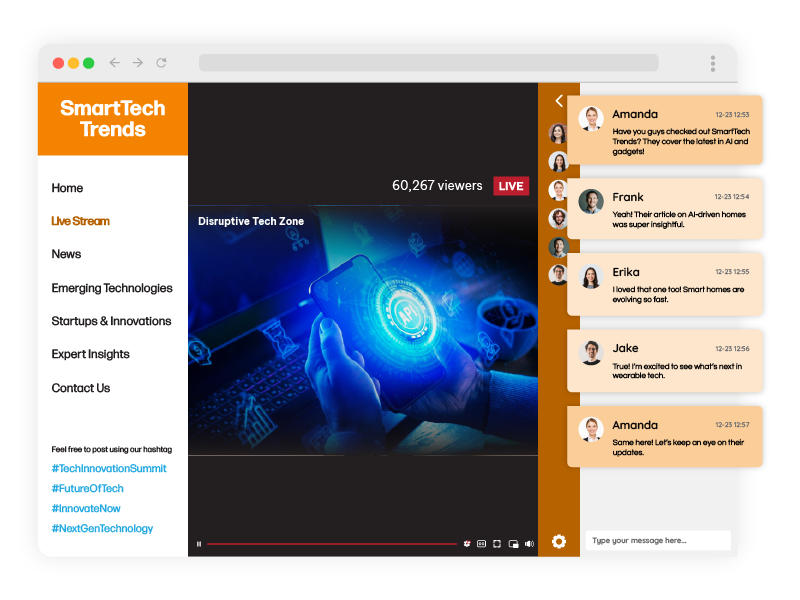Image resolution: width=800 pixels, height=600 pixels.
Task: Click Frank's avatar in chat message
Action: point(591,201)
